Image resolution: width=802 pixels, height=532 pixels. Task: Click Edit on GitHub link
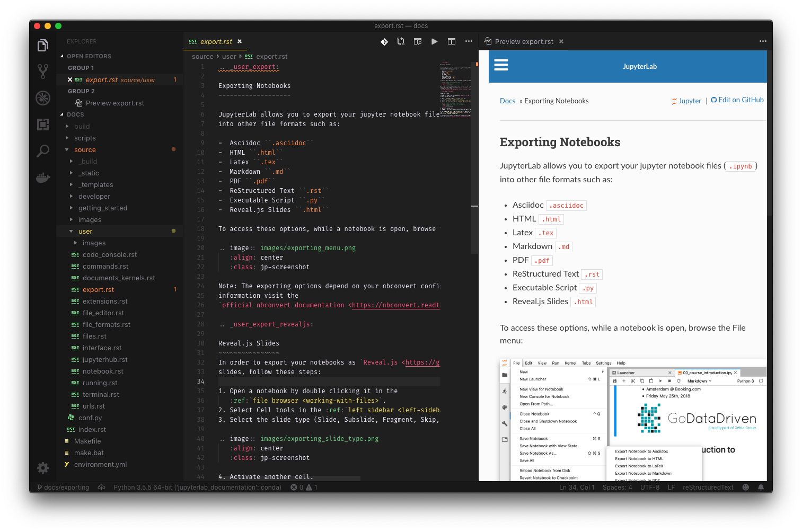pos(737,100)
